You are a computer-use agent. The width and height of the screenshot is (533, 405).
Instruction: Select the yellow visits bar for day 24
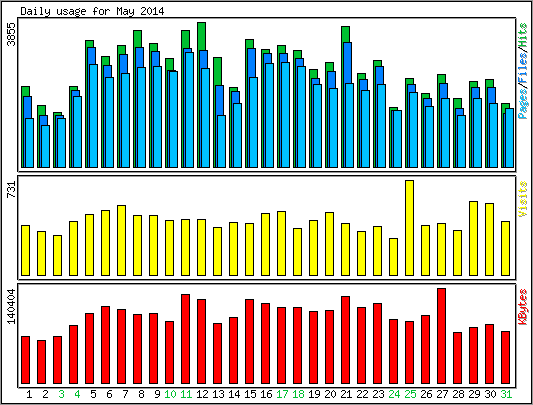pos(393,257)
